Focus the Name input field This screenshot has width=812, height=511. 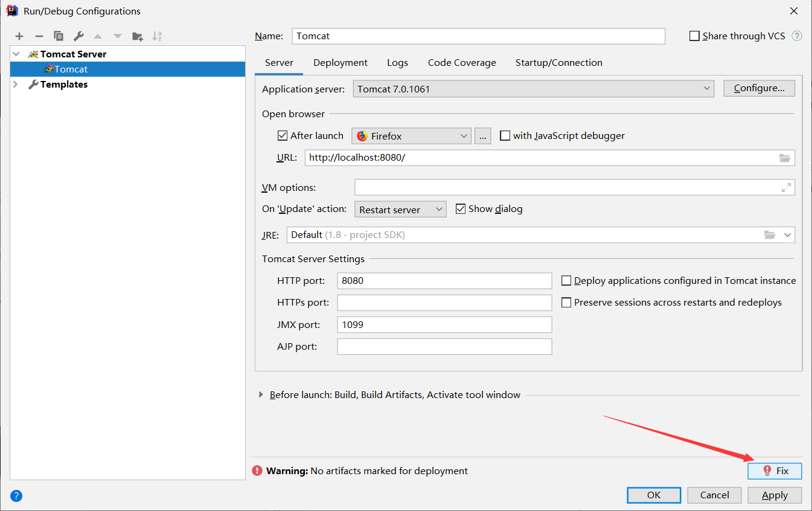click(x=479, y=36)
